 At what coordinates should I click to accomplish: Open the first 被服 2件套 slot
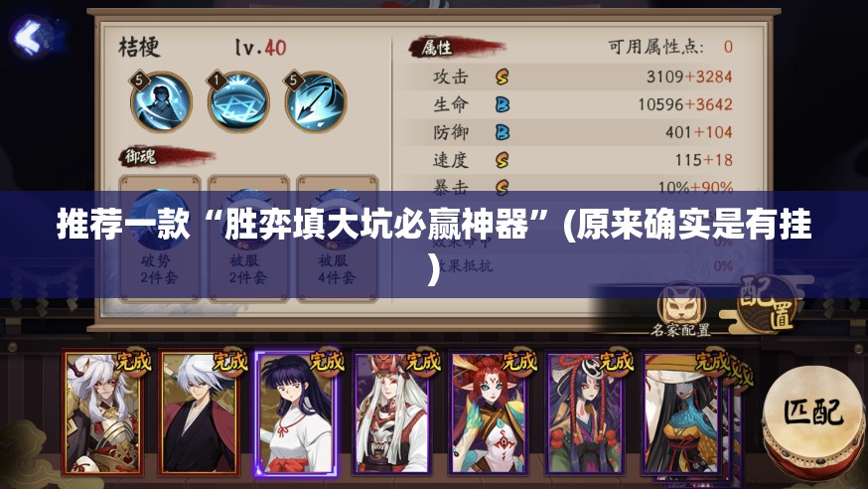point(248,239)
